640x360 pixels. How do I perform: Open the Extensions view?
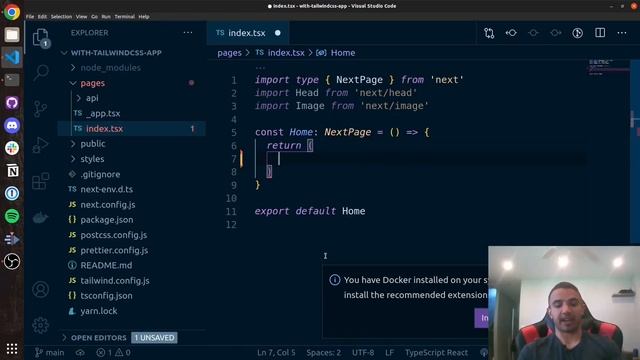coord(40,181)
